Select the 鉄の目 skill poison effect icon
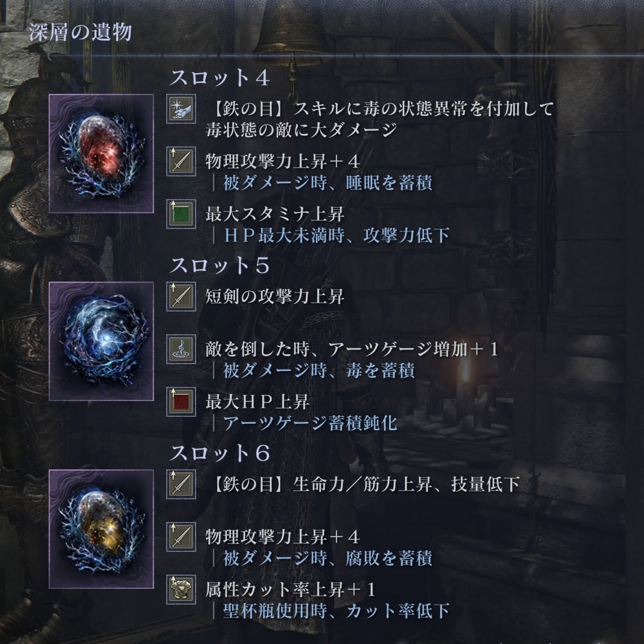This screenshot has height=644, width=644. (x=181, y=110)
